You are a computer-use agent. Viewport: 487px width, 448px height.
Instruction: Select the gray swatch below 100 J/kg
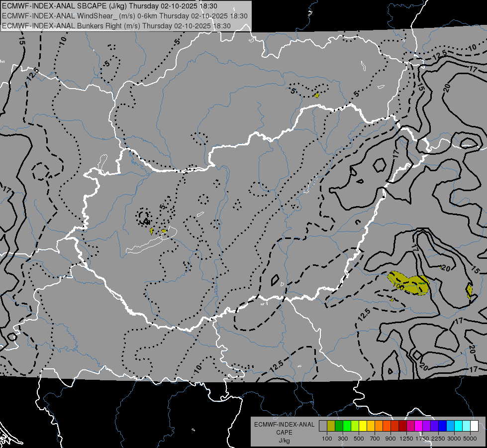tap(323, 426)
